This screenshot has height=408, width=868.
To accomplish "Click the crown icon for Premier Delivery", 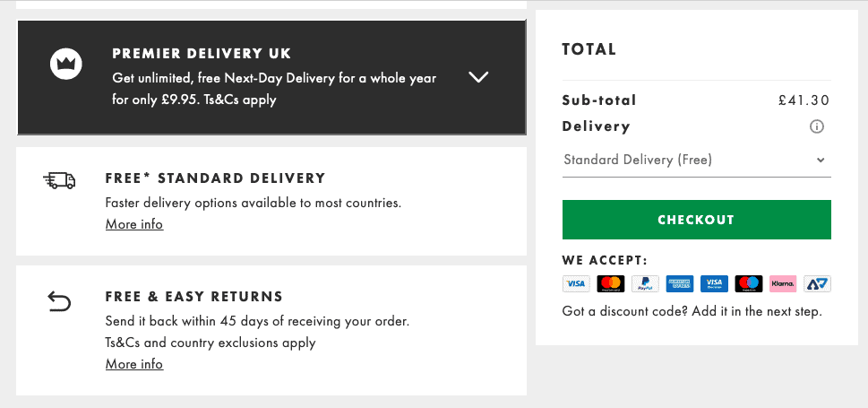I will click(x=66, y=64).
